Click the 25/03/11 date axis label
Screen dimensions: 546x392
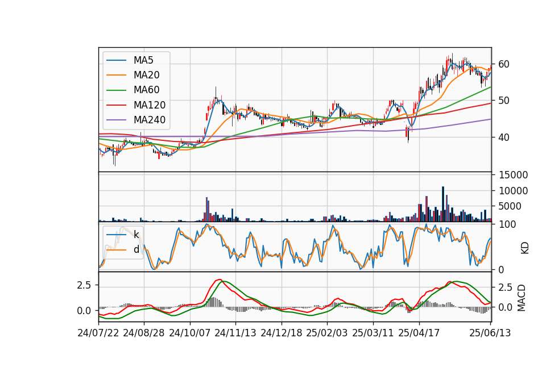pyautogui.click(x=373, y=333)
